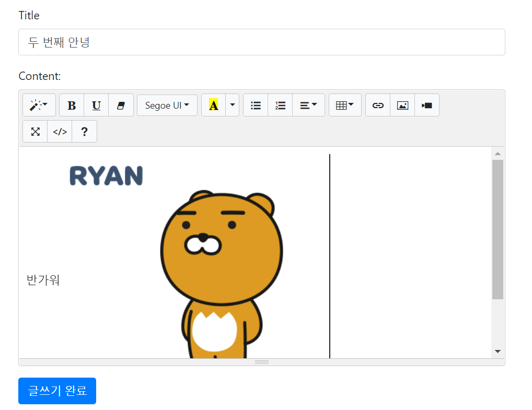532x410 pixels.
Task: Toggle bold formatting
Action: [x=72, y=105]
